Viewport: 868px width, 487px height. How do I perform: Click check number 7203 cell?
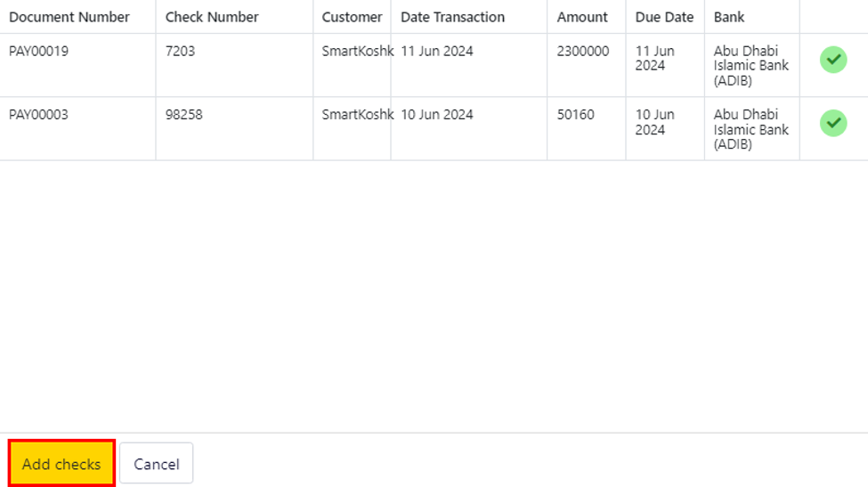[180, 52]
